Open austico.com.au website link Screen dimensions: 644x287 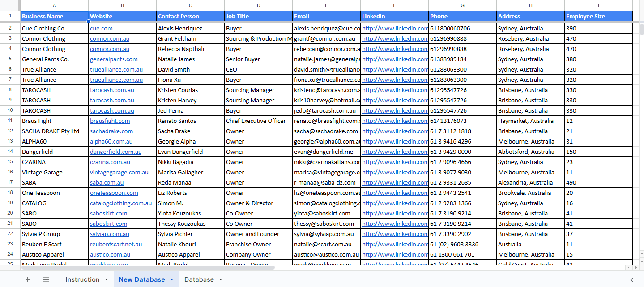(x=110, y=254)
